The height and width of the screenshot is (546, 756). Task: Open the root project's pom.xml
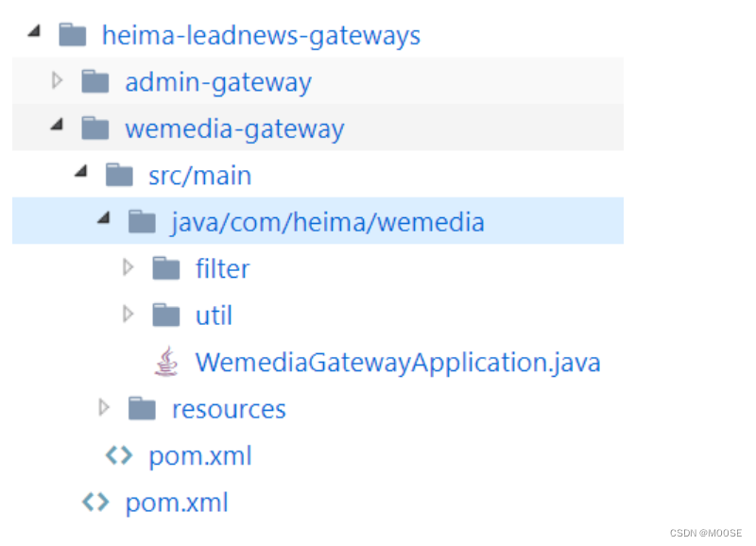click(x=177, y=502)
